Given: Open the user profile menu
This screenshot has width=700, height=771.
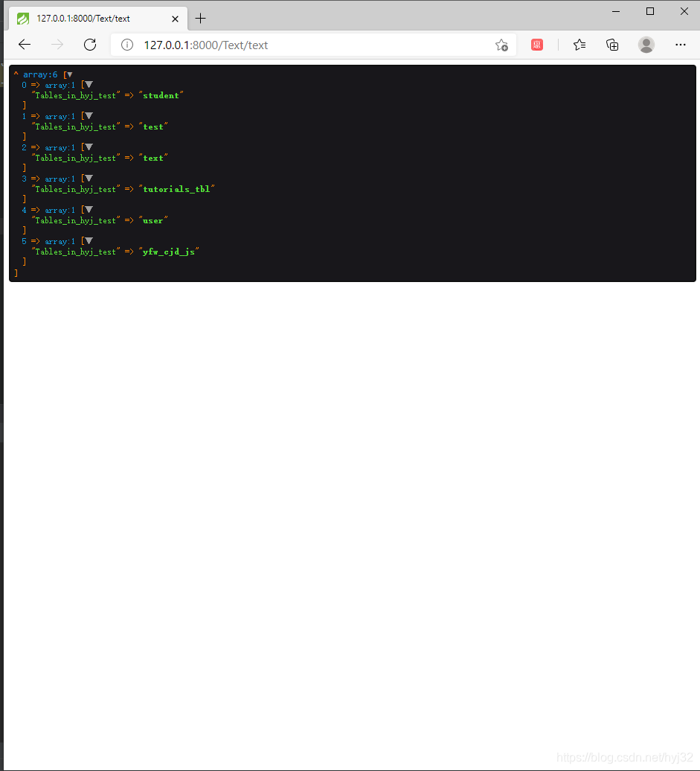Looking at the screenshot, I should 646,45.
